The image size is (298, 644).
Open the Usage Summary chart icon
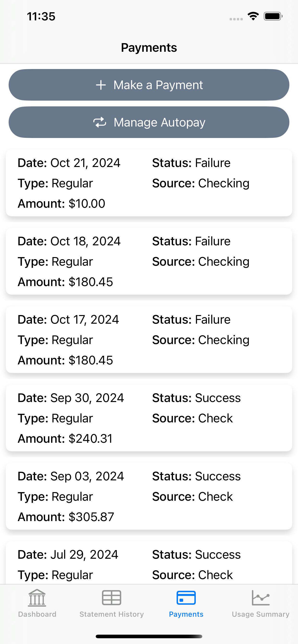coord(261,598)
